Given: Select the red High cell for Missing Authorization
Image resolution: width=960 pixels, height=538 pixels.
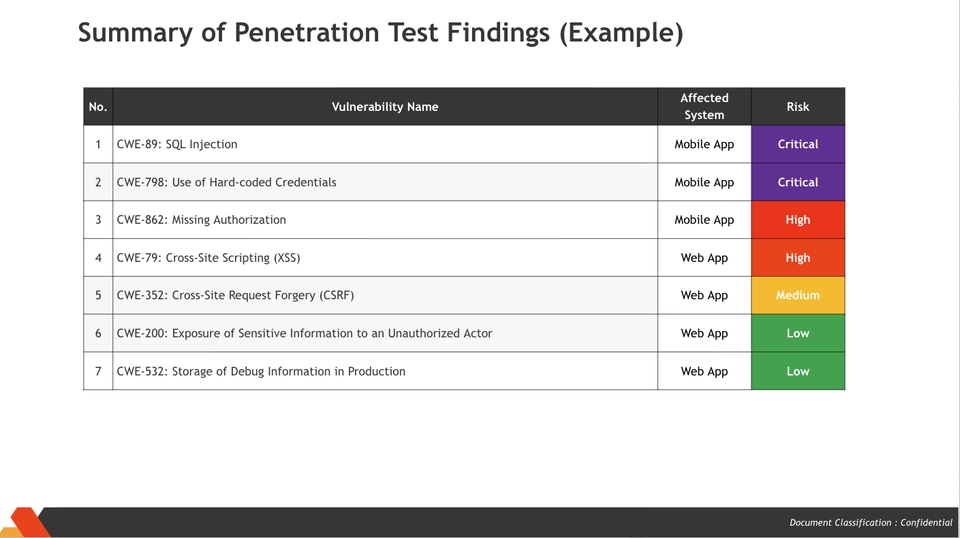Looking at the screenshot, I should click(798, 220).
